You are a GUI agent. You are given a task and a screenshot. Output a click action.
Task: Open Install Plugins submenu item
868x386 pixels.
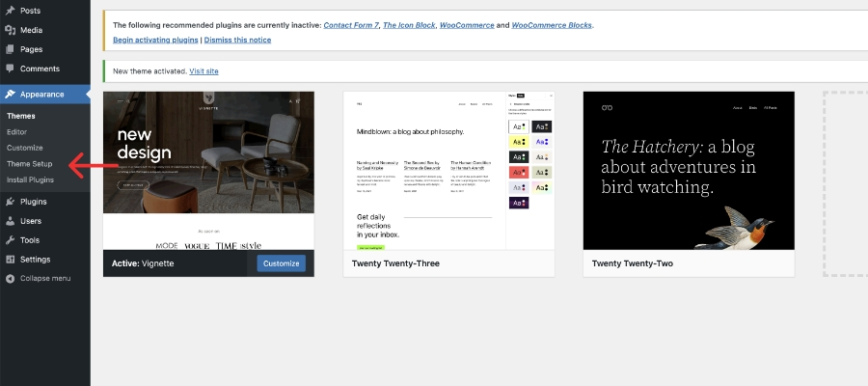[30, 180]
